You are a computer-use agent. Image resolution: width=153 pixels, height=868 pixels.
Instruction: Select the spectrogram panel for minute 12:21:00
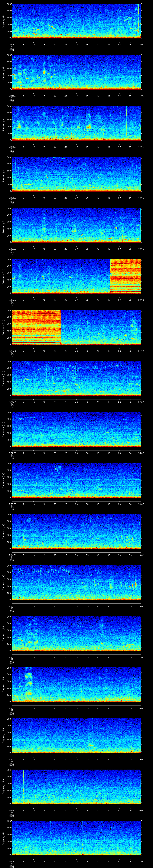(x=77, y=378)
